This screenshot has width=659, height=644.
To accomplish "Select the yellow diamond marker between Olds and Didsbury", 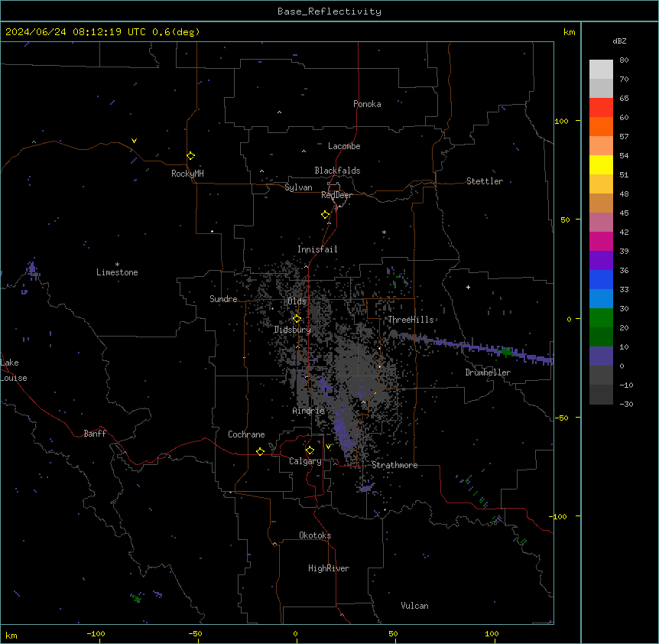I will tap(297, 319).
